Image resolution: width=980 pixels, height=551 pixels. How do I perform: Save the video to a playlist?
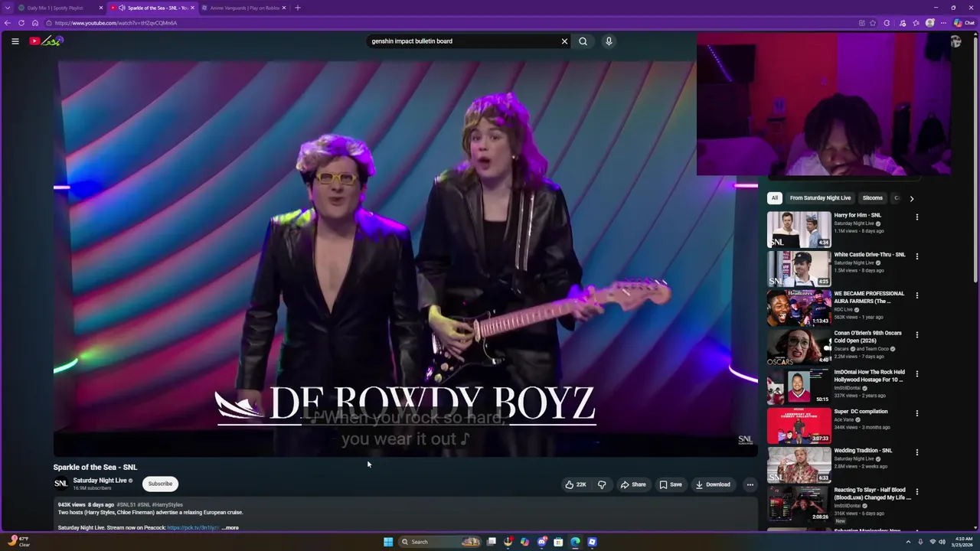click(671, 484)
